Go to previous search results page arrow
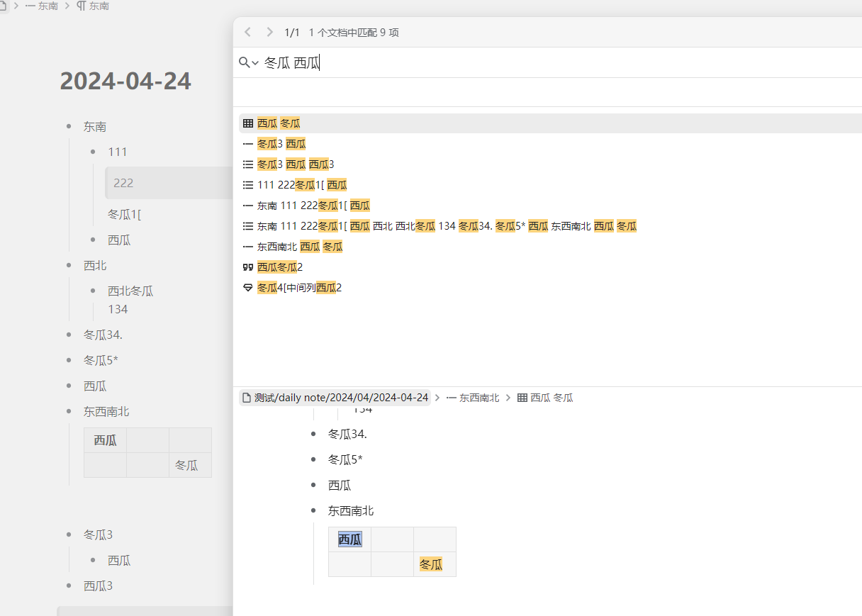 click(247, 32)
